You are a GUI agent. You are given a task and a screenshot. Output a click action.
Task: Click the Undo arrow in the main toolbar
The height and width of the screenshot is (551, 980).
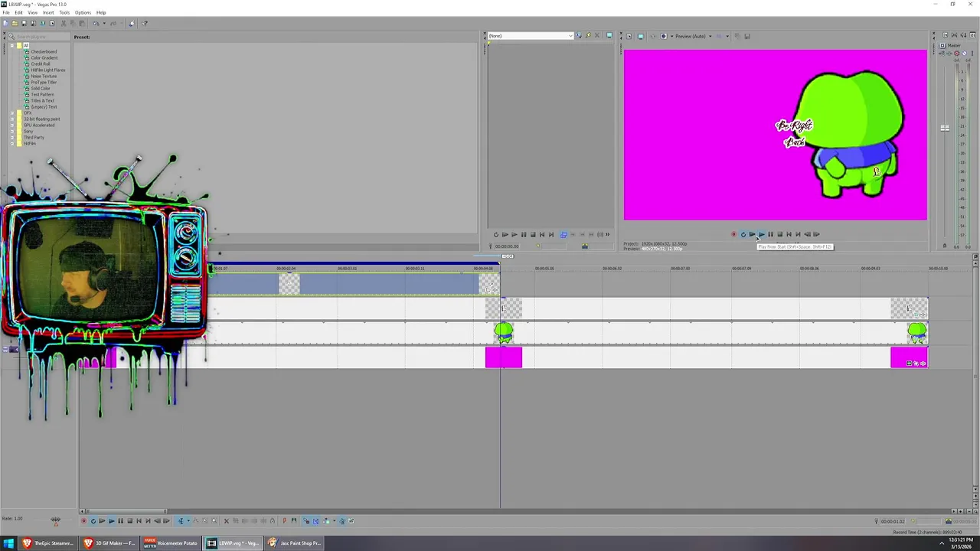pos(96,23)
